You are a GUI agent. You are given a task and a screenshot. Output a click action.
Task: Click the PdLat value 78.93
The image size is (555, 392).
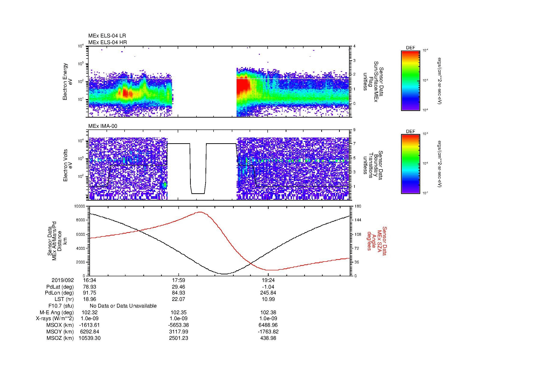pos(89,287)
